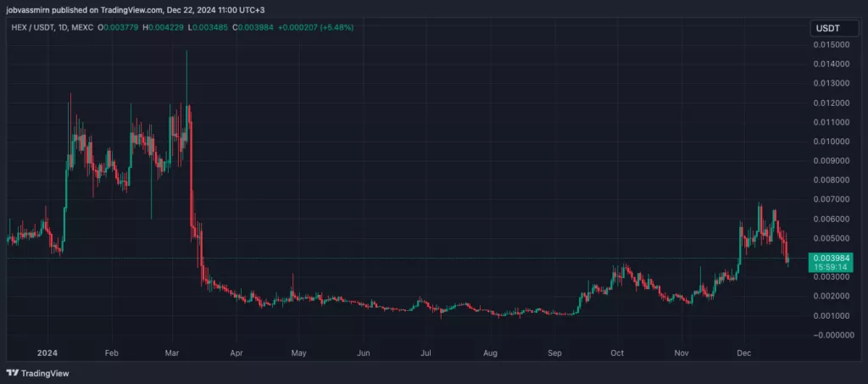Click the HEX / USDT symbol title

click(31, 27)
